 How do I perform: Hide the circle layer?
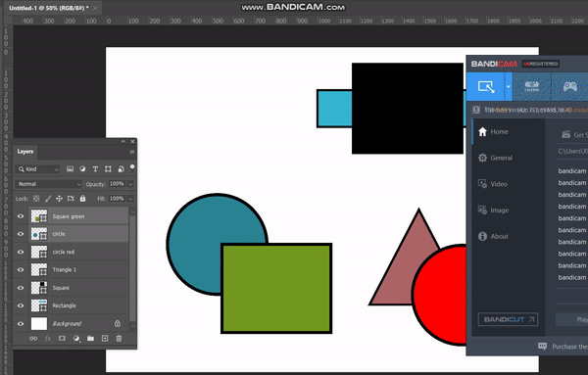pyautogui.click(x=21, y=234)
